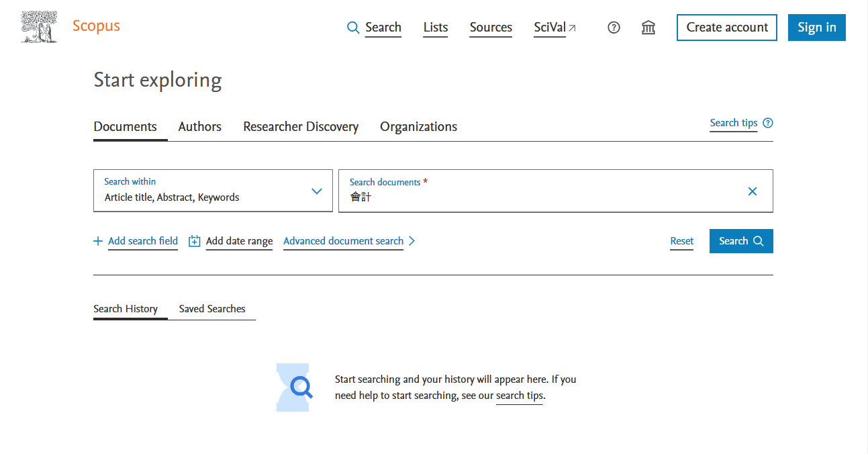Click the Reset link
868x454 pixels.
pos(681,241)
